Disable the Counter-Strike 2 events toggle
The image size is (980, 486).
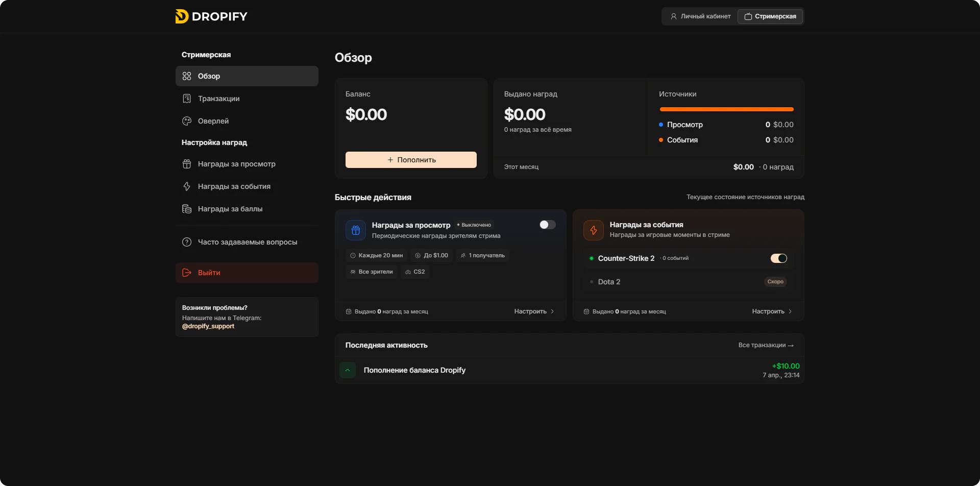[779, 258]
